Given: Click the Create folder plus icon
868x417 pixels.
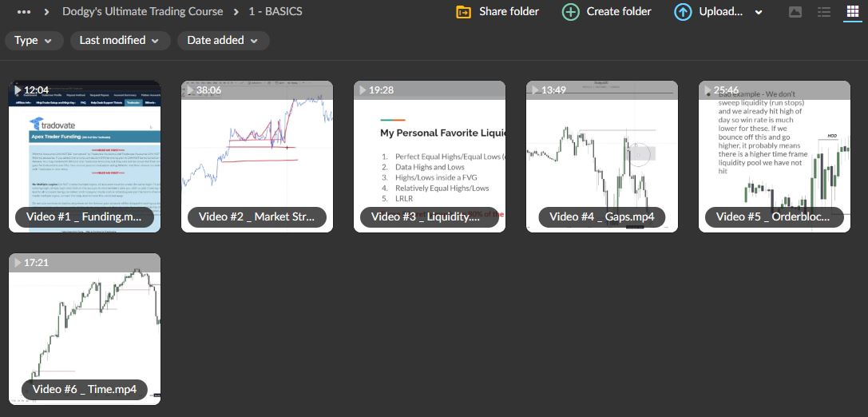Looking at the screenshot, I should tap(570, 12).
